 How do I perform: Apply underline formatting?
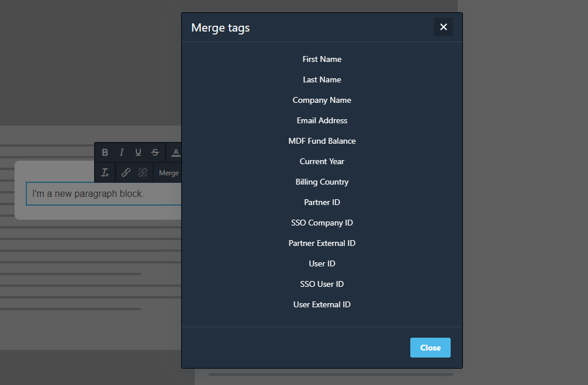click(x=138, y=152)
